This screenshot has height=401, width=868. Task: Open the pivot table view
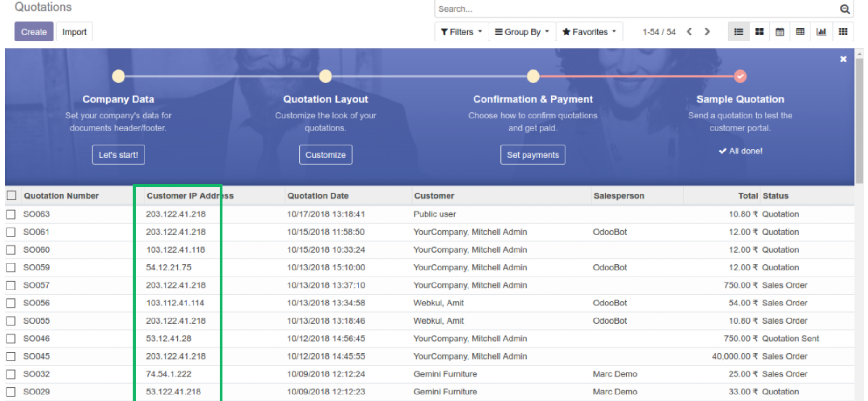pyautogui.click(x=800, y=32)
